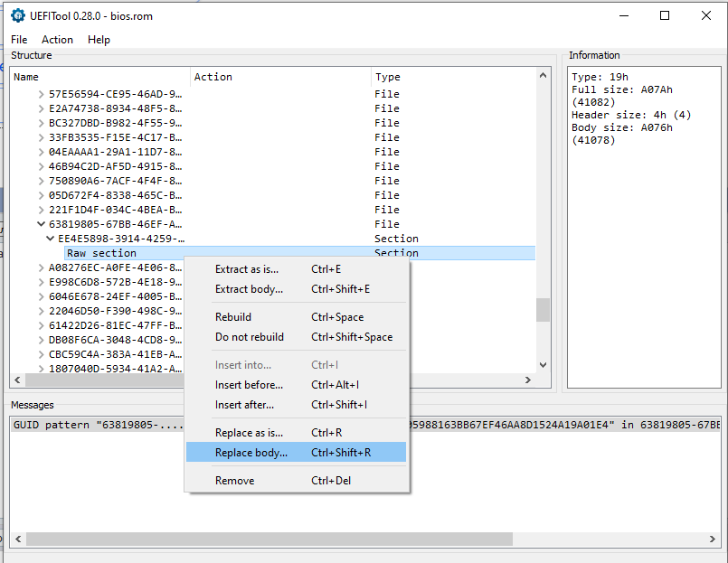728x563 pixels.
Task: Expand the 61422D26-81EC-47FF file node
Action: click(x=41, y=325)
